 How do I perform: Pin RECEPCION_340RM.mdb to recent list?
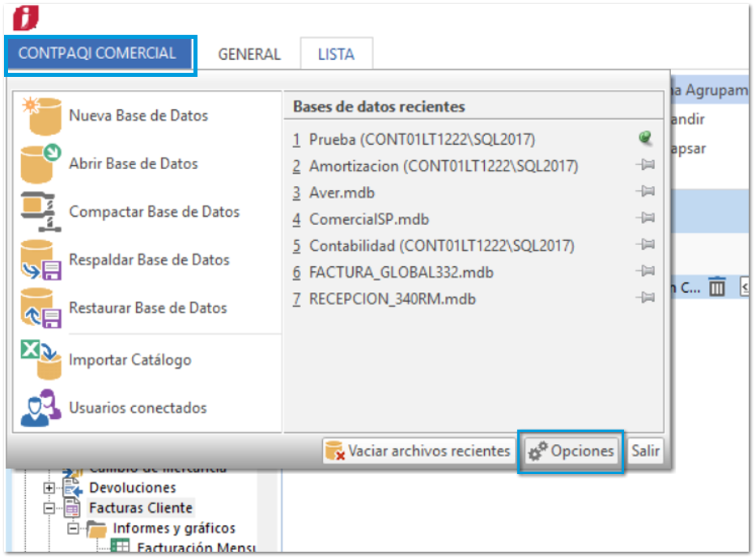(645, 298)
